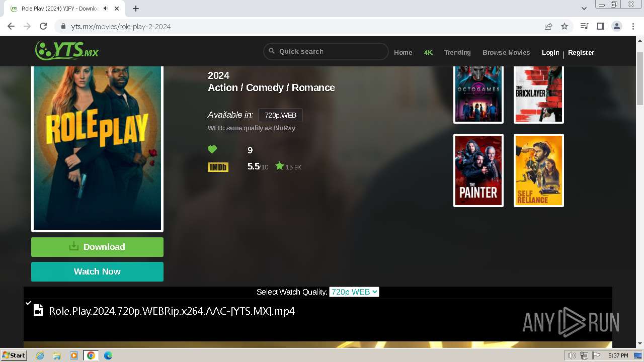Bookmark this page with the star icon
Viewport: 644px width, 362px height.
click(x=565, y=27)
